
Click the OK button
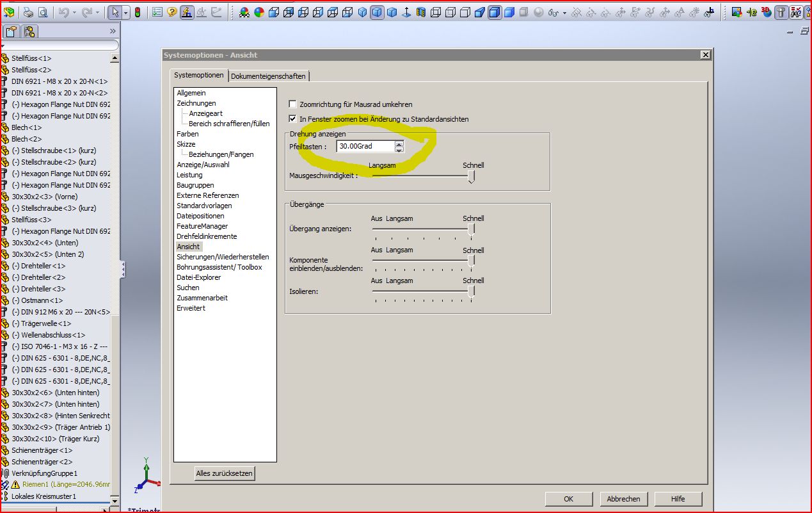[x=569, y=499]
